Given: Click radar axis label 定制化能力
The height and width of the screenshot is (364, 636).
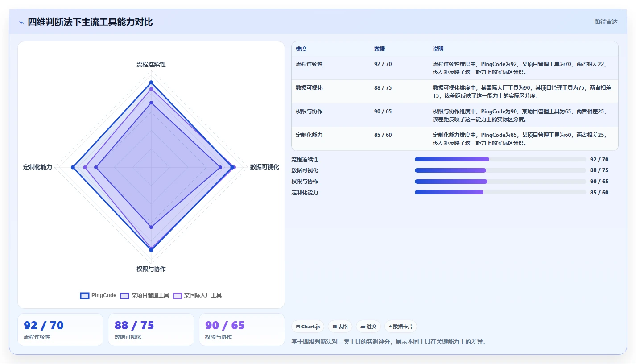Looking at the screenshot, I should pos(38,167).
